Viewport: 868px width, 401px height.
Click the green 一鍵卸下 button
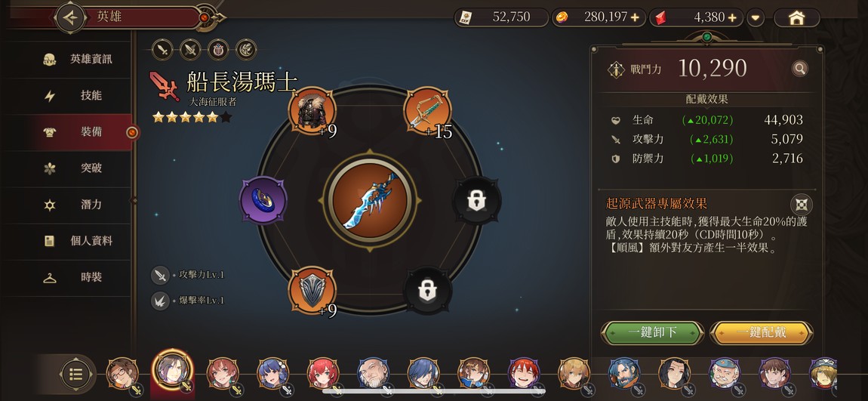click(652, 333)
